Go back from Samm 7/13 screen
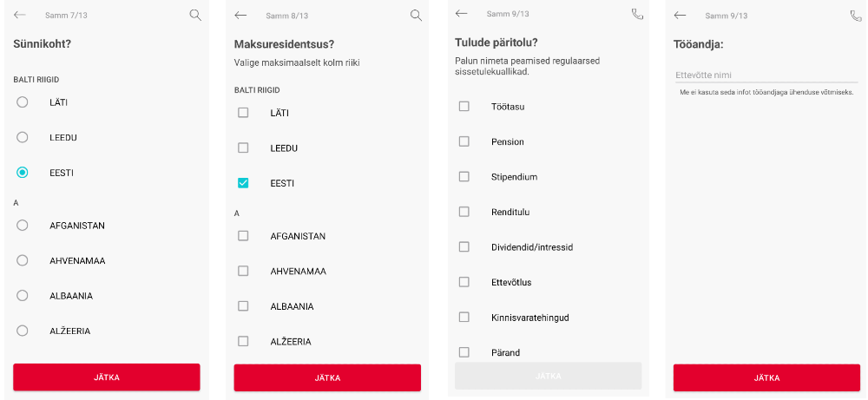The width and height of the screenshot is (868, 400). pos(20,15)
